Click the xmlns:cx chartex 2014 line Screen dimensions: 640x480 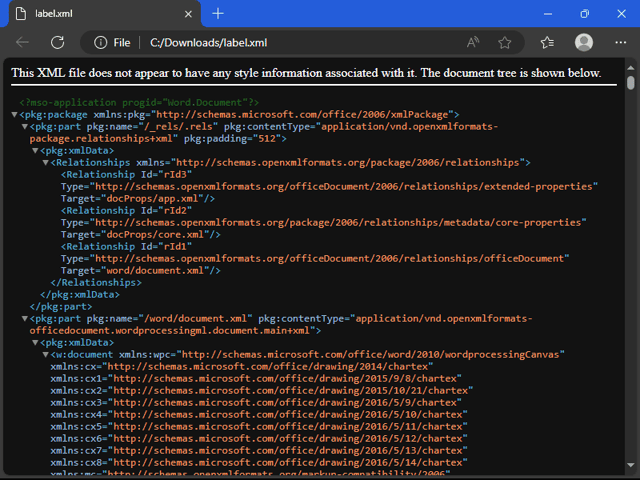tap(242, 367)
